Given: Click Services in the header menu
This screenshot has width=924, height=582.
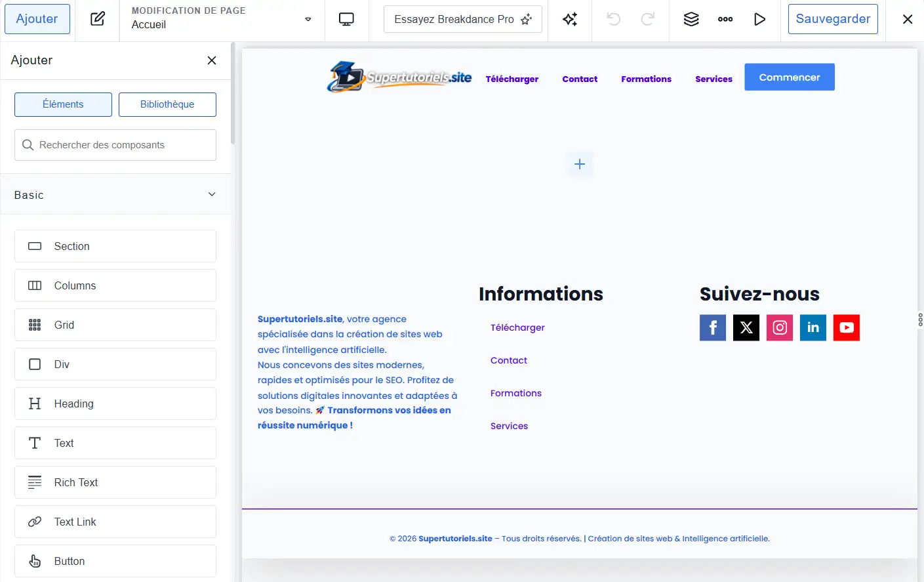Looking at the screenshot, I should click(x=713, y=79).
